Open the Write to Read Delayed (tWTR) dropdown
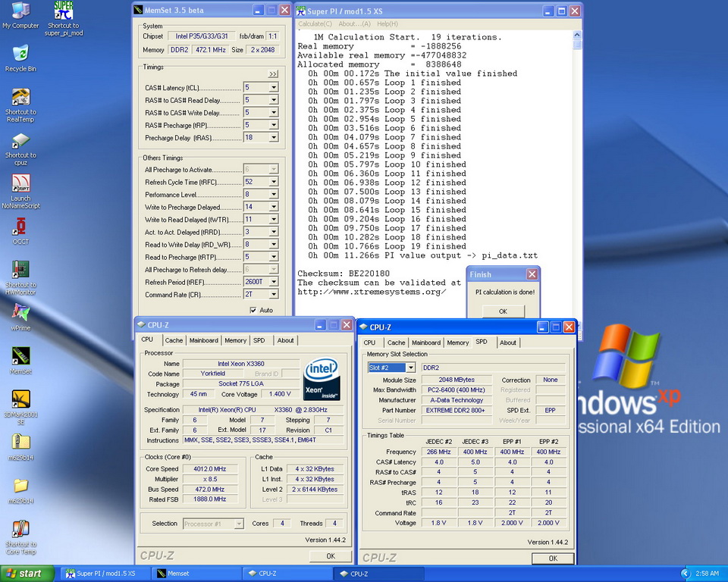The width and height of the screenshot is (728, 582). pos(274,219)
